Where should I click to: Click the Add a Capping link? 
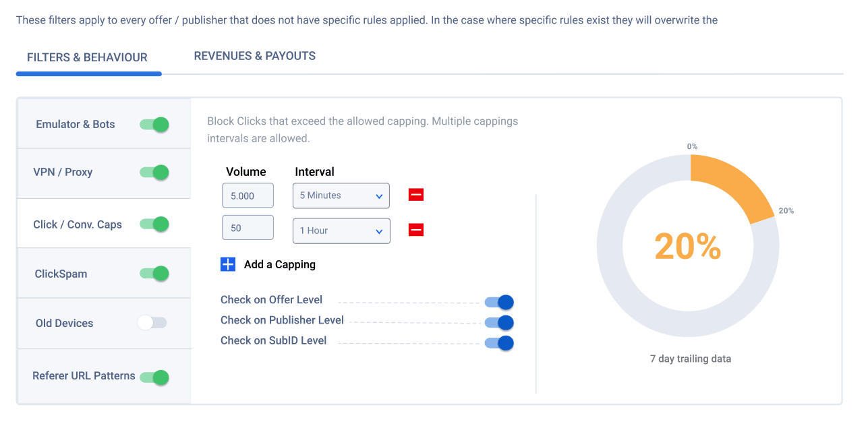click(x=279, y=264)
